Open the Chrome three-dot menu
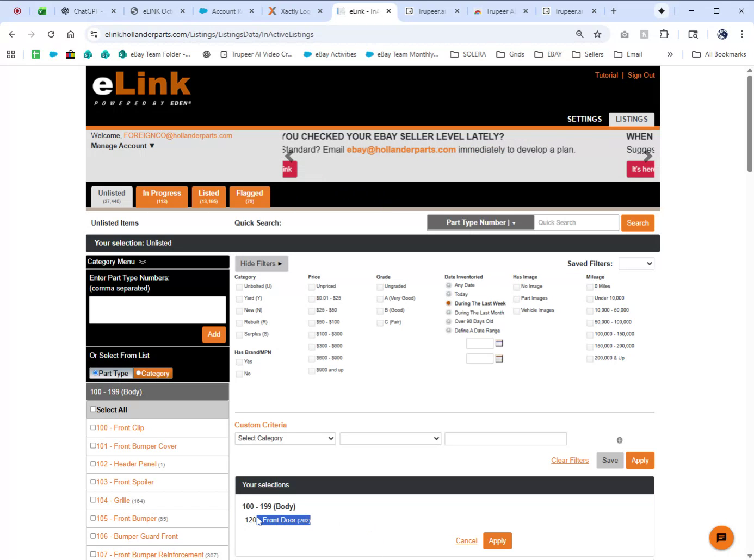Viewport: 754px width, 560px height. (x=742, y=34)
